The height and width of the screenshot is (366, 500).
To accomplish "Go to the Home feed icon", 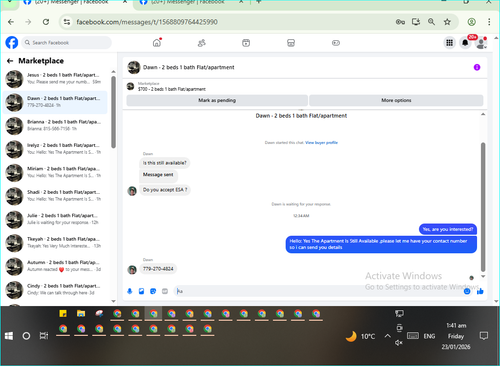I will tap(157, 43).
